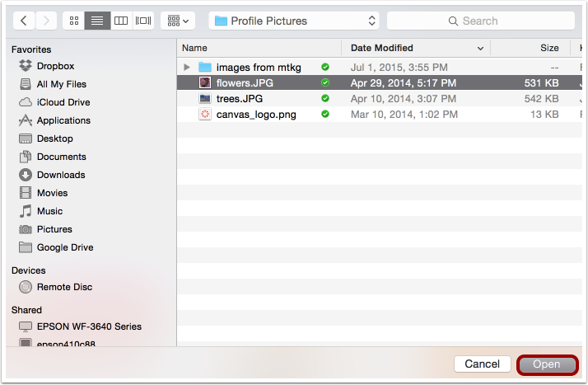The height and width of the screenshot is (385, 588).
Task: Click the Pictures camera icon
Action: [26, 229]
